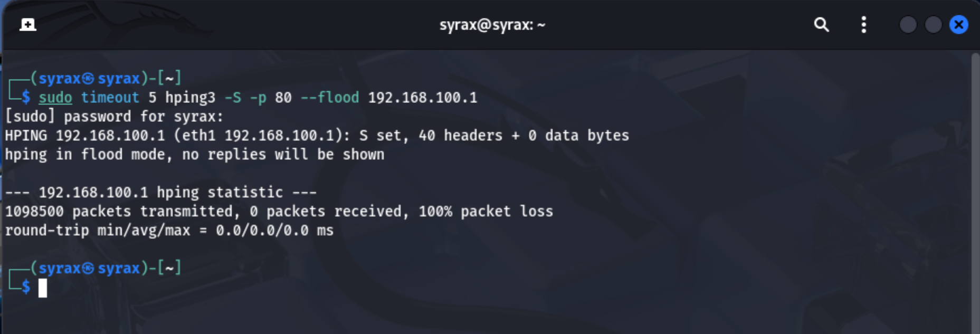The image size is (980, 334).
Task: Maximize the terminal window
Action: tap(933, 24)
